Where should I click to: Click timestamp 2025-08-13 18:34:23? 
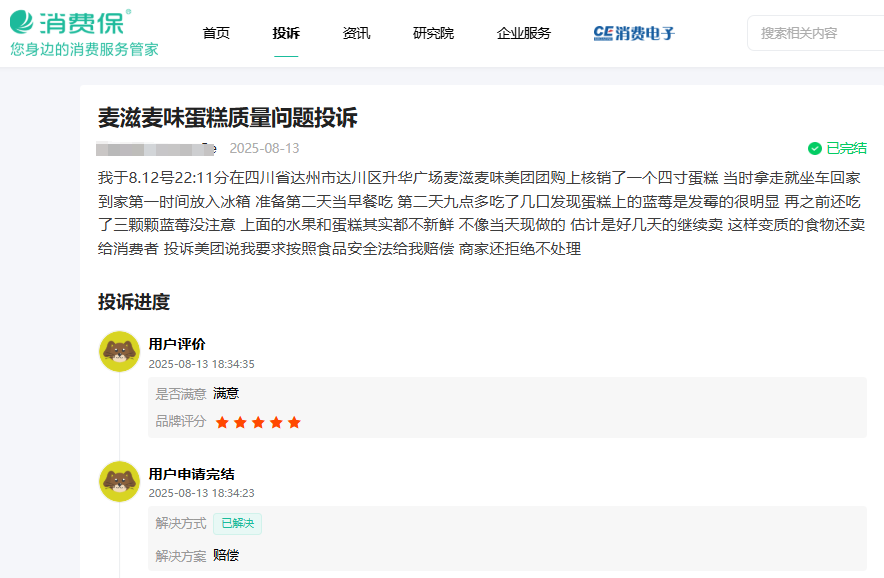[x=201, y=493]
